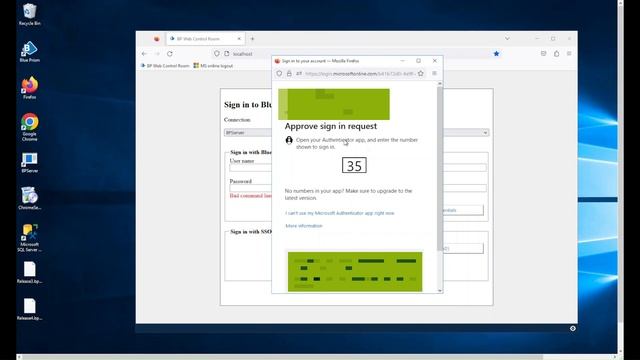Image resolution: width=640 pixels, height=360 pixels.
Task: Select the upper Release file on the desktop
Action: [29, 272]
